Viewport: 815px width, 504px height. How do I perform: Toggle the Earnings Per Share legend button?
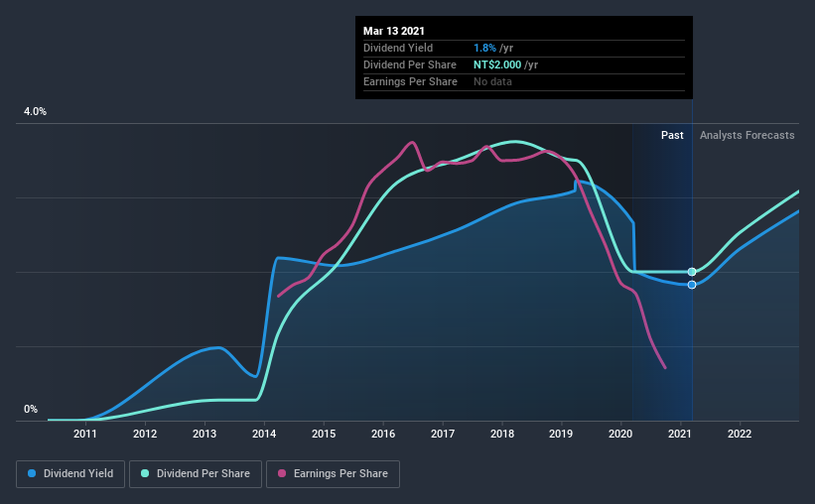[333, 474]
